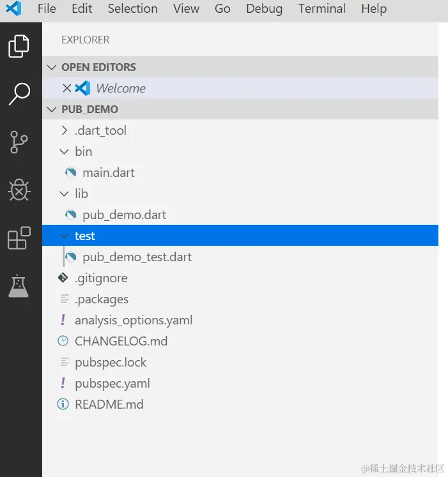Click the exclamation icon beside pubspec.yaml
The height and width of the screenshot is (477, 448).
coord(63,383)
